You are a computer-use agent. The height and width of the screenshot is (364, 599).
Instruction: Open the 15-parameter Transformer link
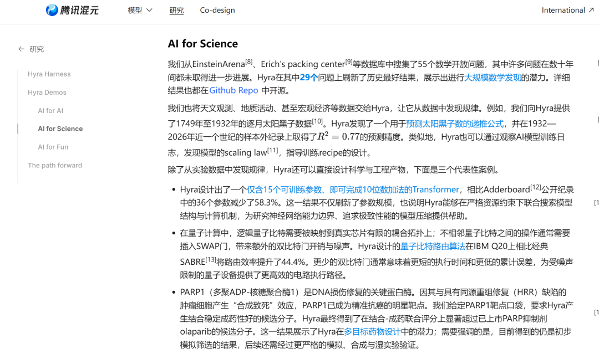tap(353, 189)
